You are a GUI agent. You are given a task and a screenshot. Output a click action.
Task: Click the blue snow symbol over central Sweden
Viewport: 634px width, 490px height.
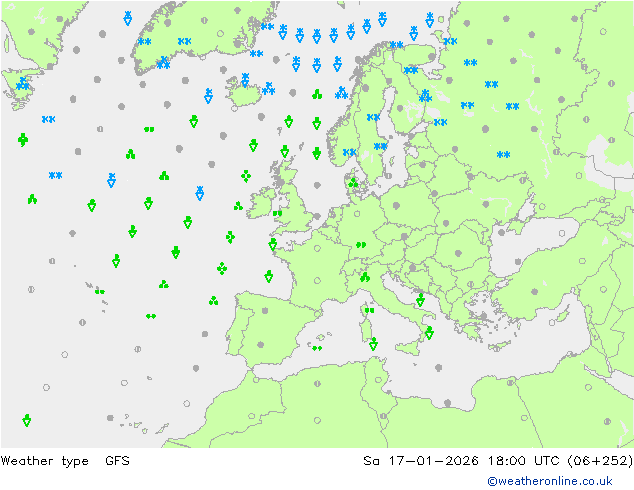coord(373,117)
